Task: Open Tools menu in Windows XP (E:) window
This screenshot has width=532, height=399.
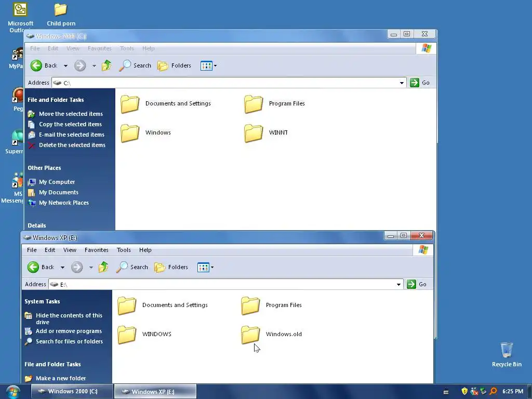Action: (x=124, y=250)
